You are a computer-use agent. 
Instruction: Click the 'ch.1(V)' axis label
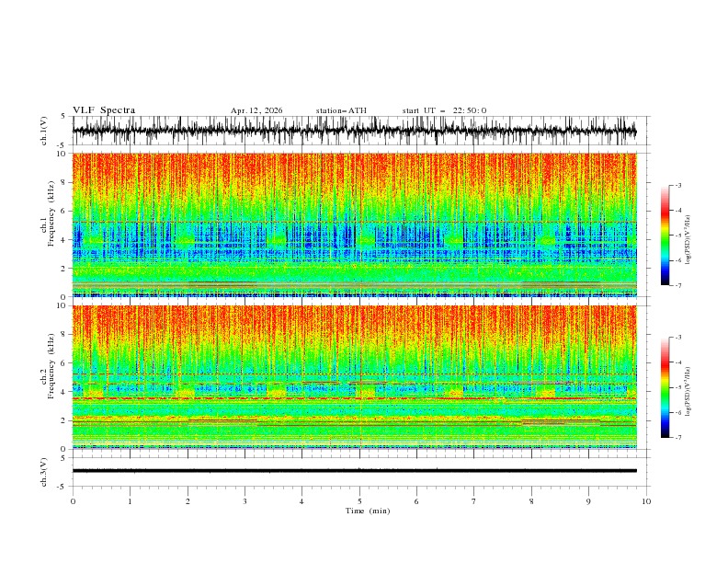click(43, 131)
